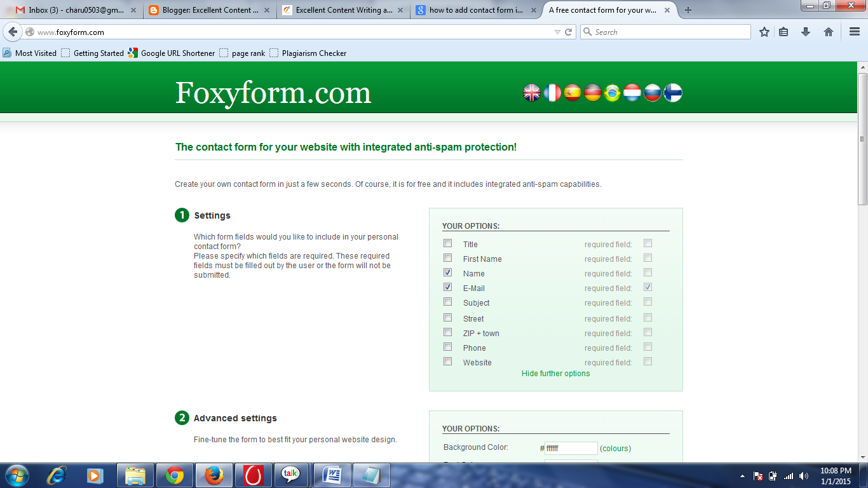Mark Subject as a required field
This screenshot has width=868, height=488.
(648, 302)
